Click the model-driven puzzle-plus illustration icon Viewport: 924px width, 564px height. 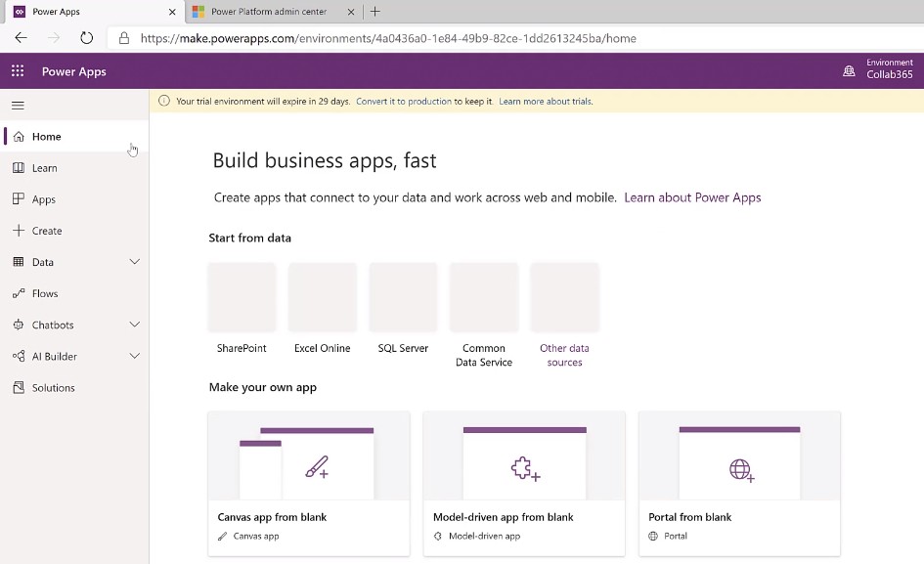[525, 469]
